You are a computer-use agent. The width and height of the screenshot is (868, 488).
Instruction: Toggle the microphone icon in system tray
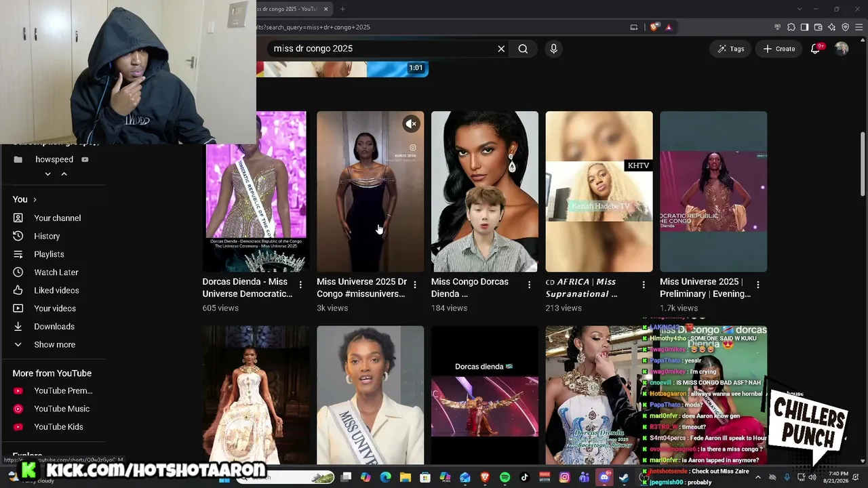pyautogui.click(x=787, y=478)
